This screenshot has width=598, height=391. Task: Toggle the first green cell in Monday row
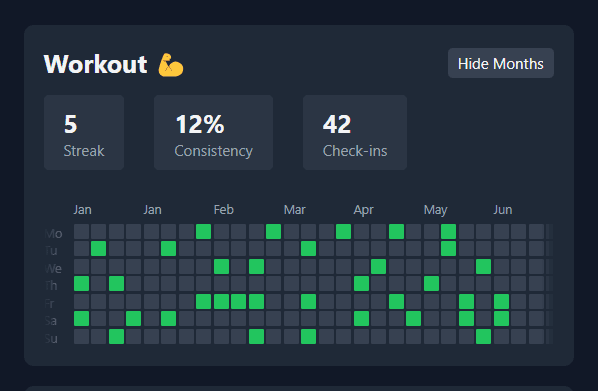click(x=203, y=232)
